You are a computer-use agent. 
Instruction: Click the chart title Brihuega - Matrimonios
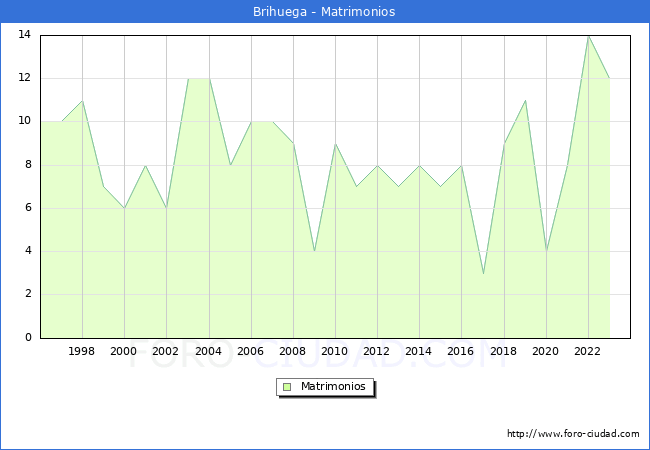pyautogui.click(x=324, y=12)
